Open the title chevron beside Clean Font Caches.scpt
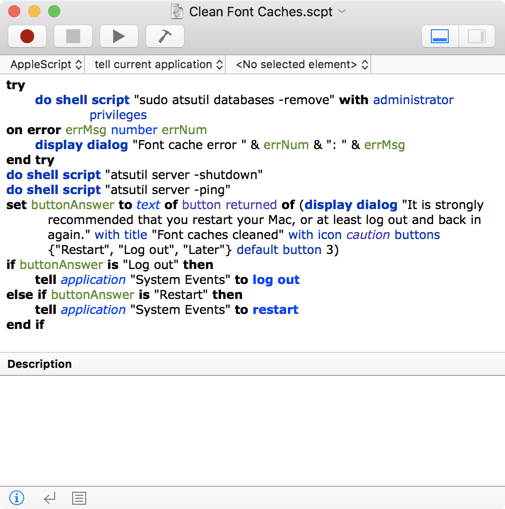505x509 pixels. pos(342,11)
